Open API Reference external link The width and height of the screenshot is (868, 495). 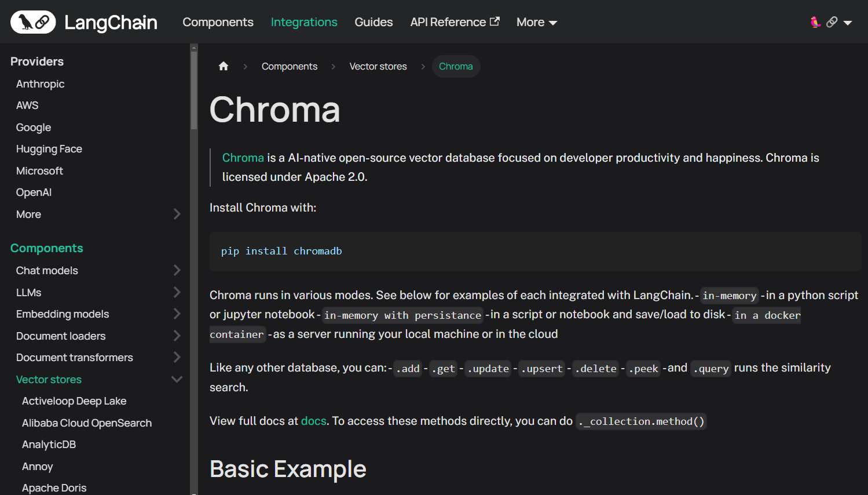point(455,22)
